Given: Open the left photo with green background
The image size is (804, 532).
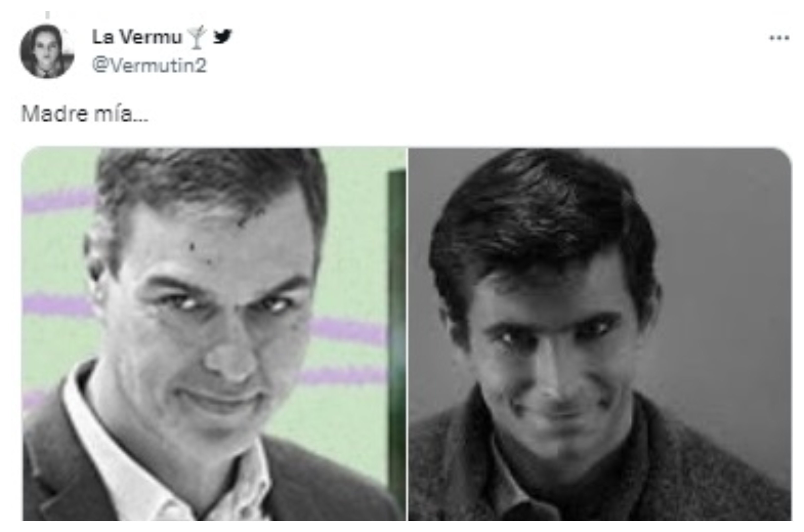Looking at the screenshot, I should pyautogui.click(x=214, y=334).
